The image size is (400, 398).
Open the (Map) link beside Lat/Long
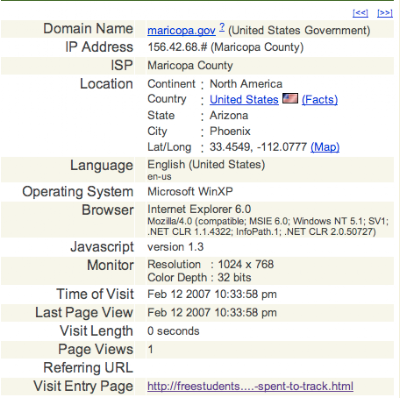[x=325, y=147]
